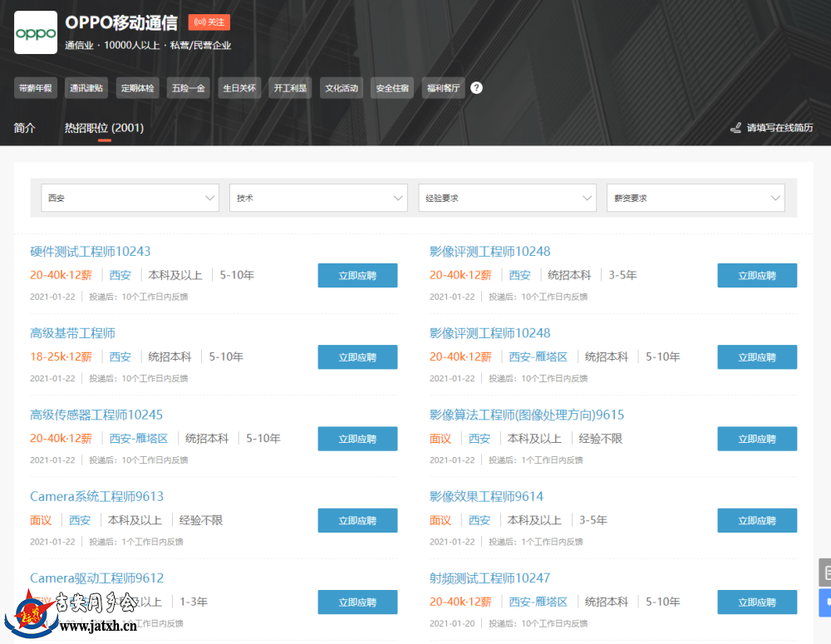Screen dimensions: 831x644
Task: Click 西安 location of 高级基带工程师
Action: click(x=120, y=356)
